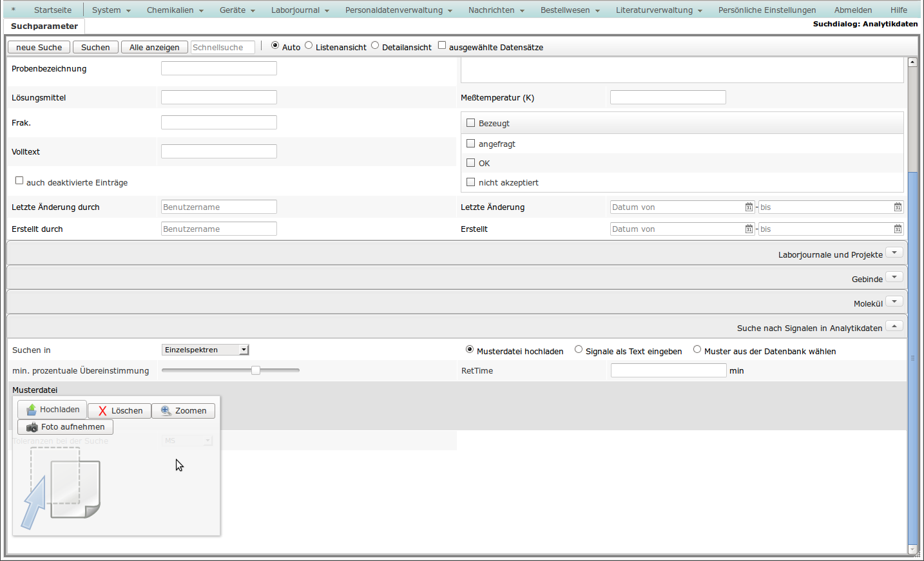Open calendar for Erstellt start date
The image size is (924, 561).
[749, 229]
